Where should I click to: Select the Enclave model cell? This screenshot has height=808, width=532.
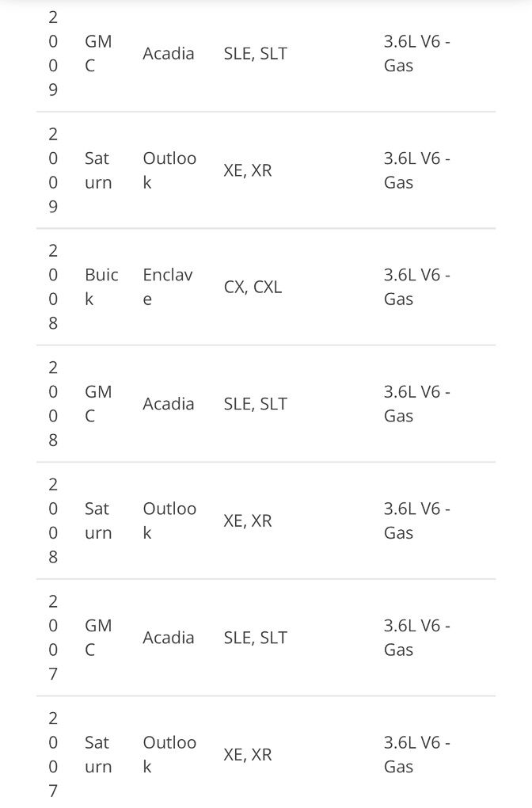[167, 287]
